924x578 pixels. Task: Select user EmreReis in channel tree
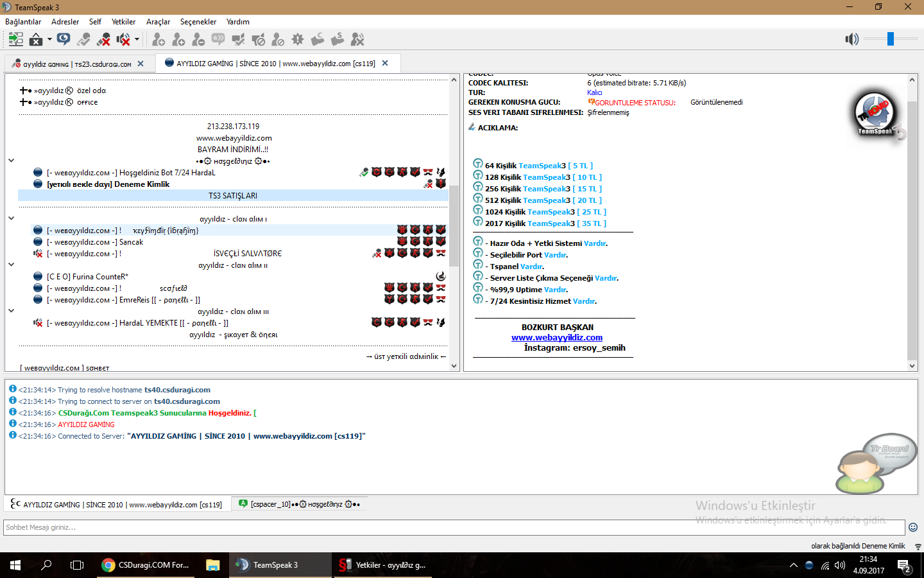[123, 300]
